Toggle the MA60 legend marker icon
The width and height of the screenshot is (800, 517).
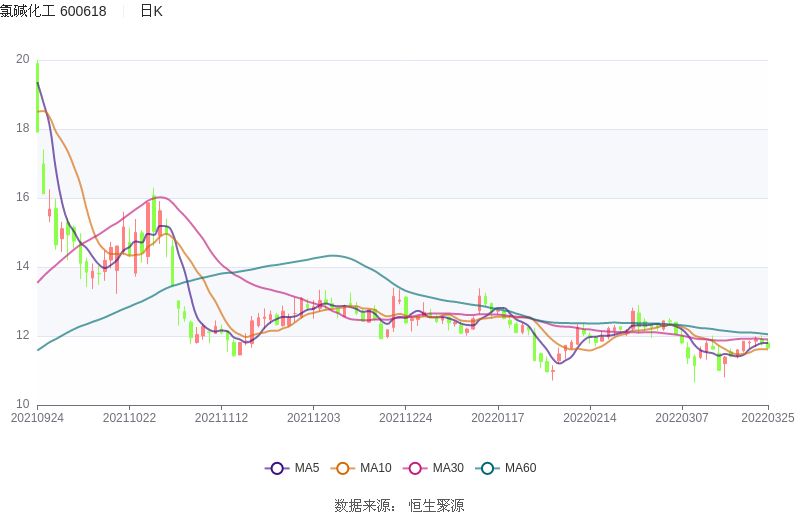click(x=488, y=468)
